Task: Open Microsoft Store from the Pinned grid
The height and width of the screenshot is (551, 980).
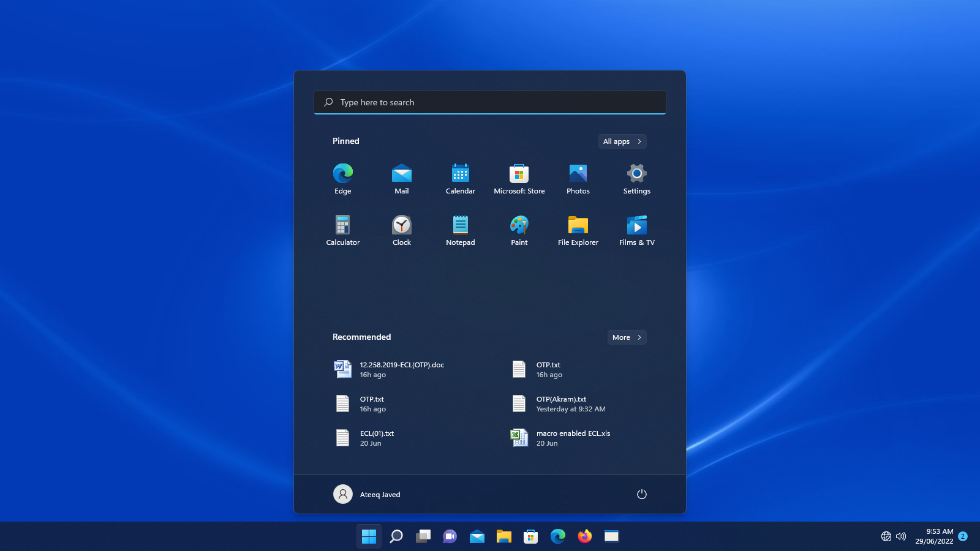Action: point(519,179)
